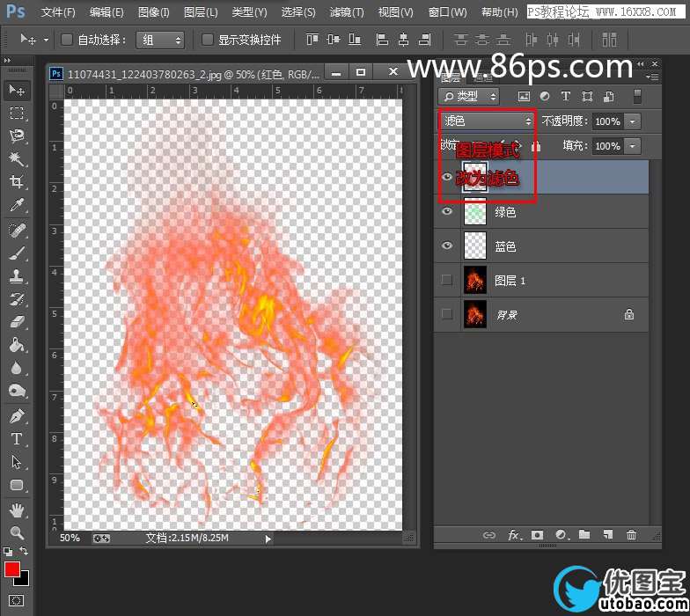The width and height of the screenshot is (690, 616).
Task: Select the History Brush tool
Action: point(17,299)
